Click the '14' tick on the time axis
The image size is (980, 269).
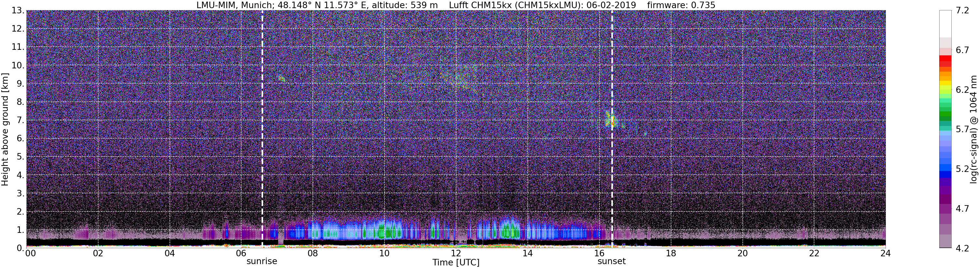click(x=528, y=253)
